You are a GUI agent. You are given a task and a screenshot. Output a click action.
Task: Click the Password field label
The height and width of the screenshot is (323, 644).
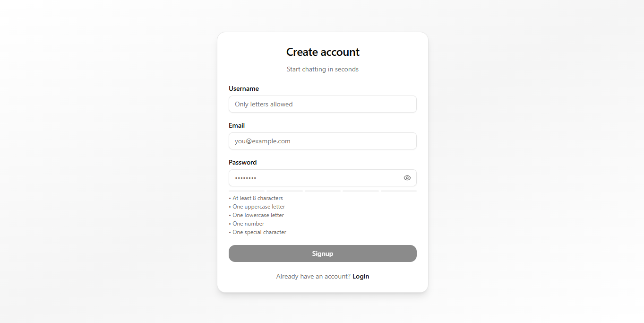pos(242,162)
